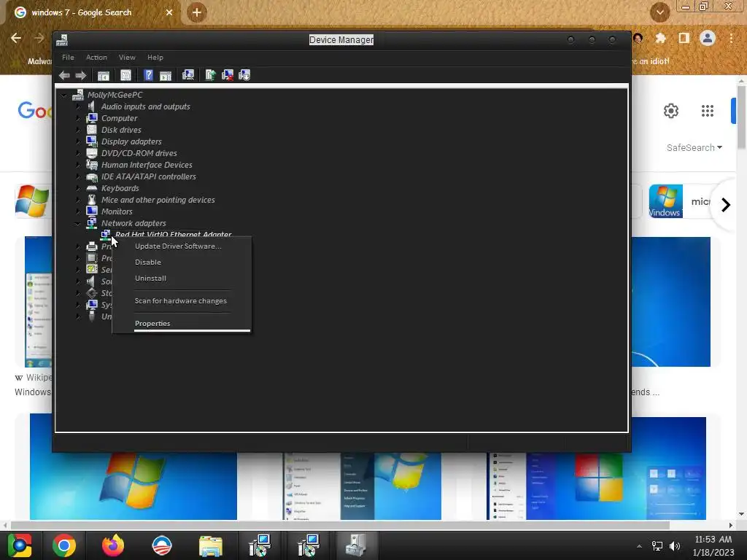Click the Start button on the taskbar
The image size is (747, 560).
click(19, 545)
